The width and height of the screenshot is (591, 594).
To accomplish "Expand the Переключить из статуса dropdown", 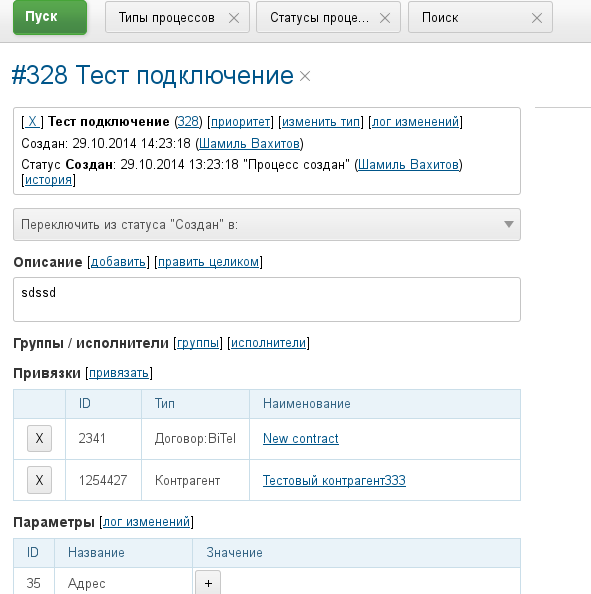I will (x=267, y=224).
